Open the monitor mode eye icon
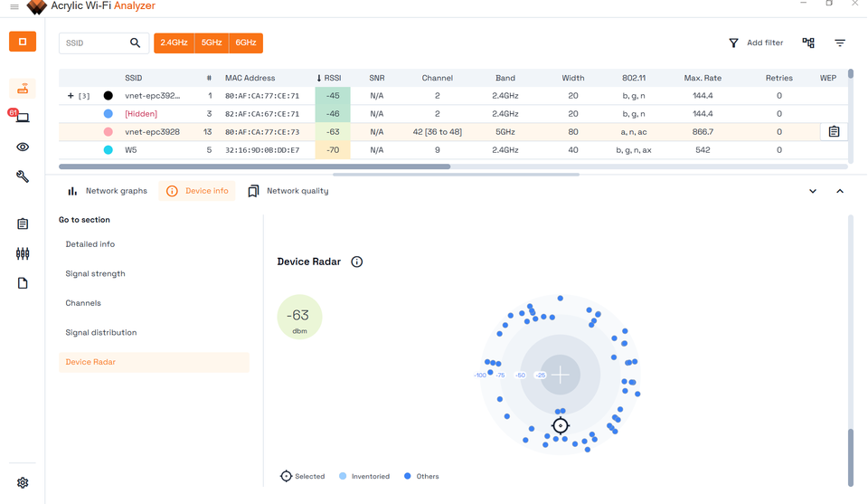This screenshot has width=868, height=504. coord(23,147)
